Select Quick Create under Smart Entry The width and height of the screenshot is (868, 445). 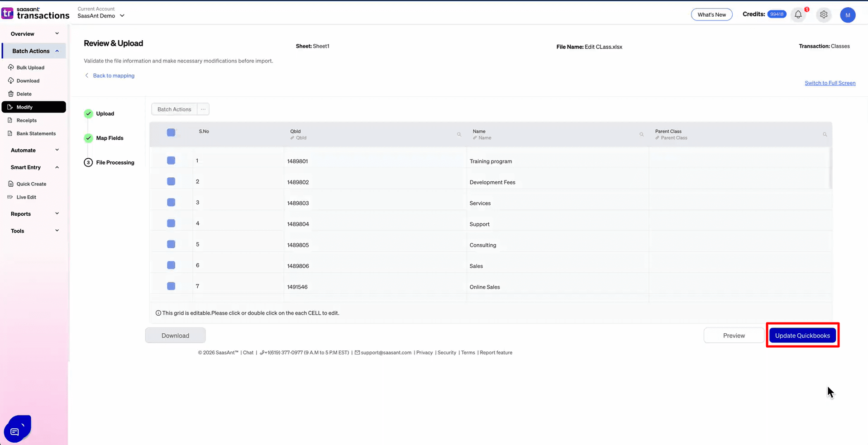31,184
